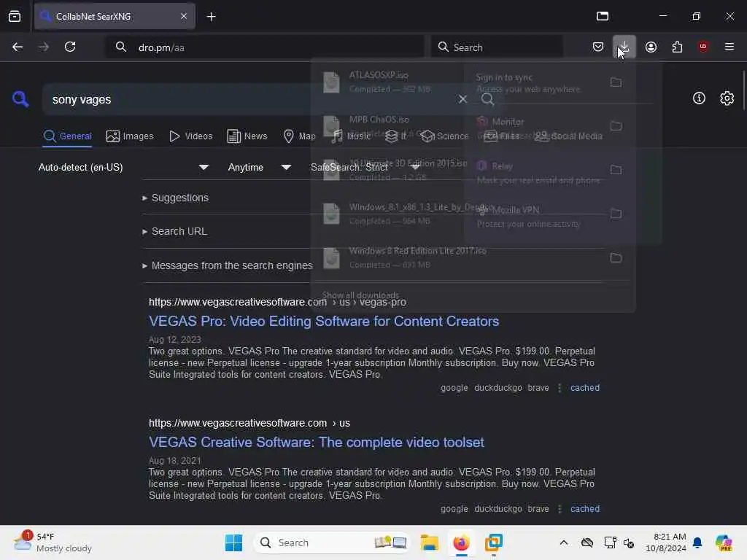Show hidden system tray icons
Viewport: 747px width, 560px height.
564,542
